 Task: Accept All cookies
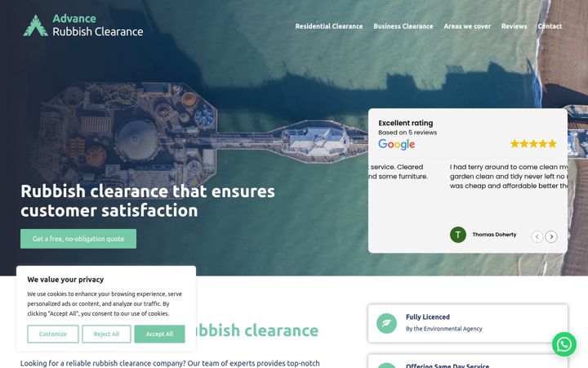point(159,334)
